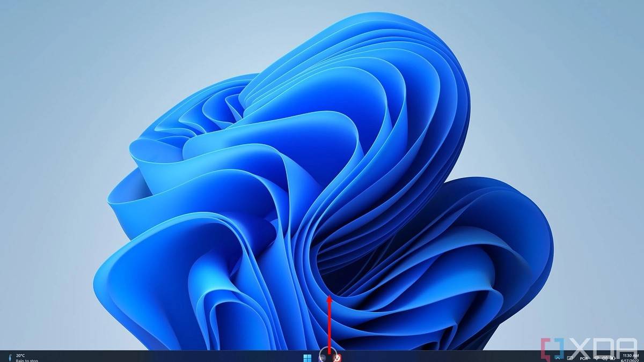The width and height of the screenshot is (644, 362).
Task: Switch the POR keyboard language indicator
Action: [x=584, y=358]
